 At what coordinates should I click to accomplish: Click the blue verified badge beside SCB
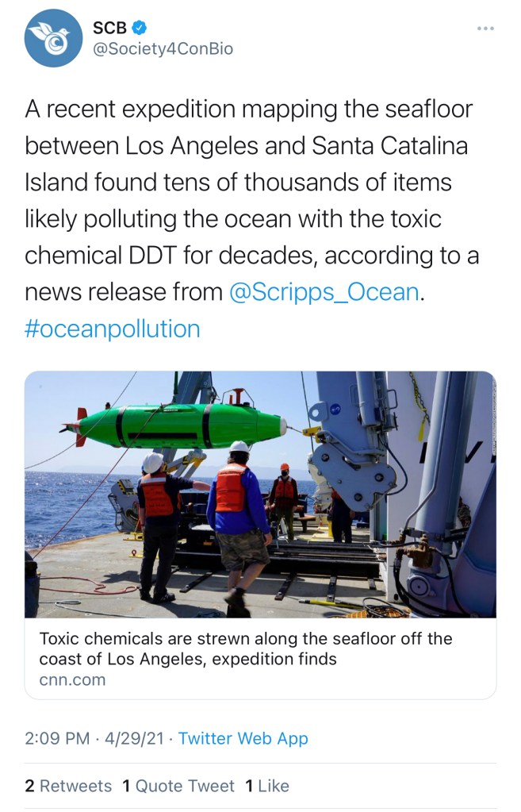(139, 28)
